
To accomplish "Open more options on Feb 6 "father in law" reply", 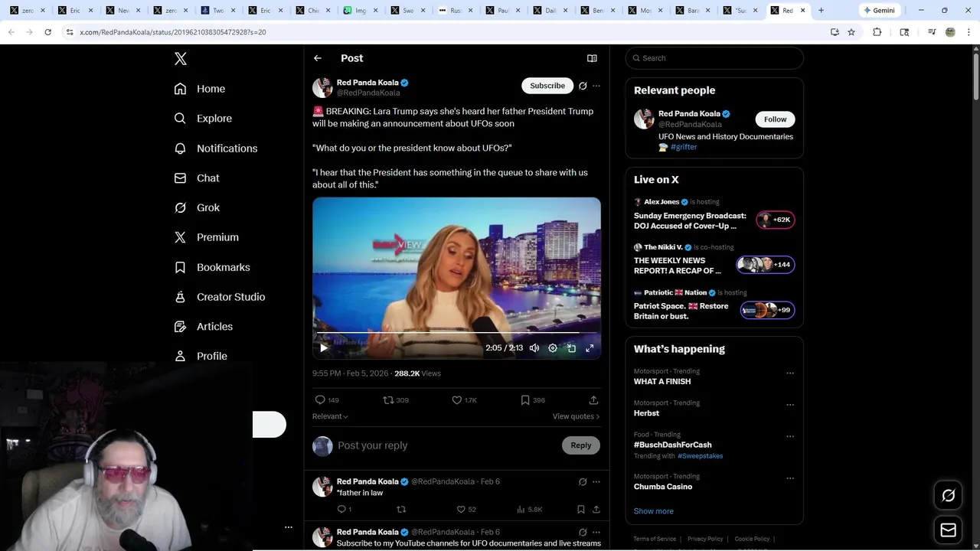I will 596,482.
